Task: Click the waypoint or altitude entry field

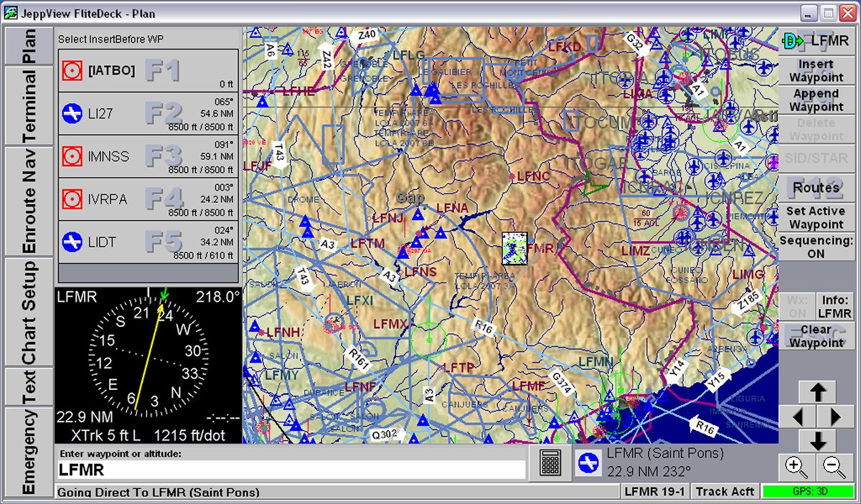Action: [x=291, y=470]
